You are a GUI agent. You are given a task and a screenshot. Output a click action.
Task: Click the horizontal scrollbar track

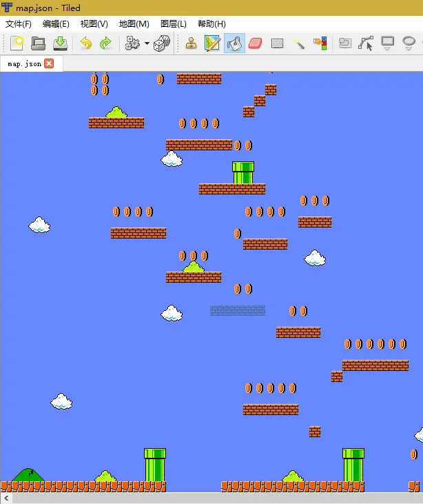click(218, 498)
